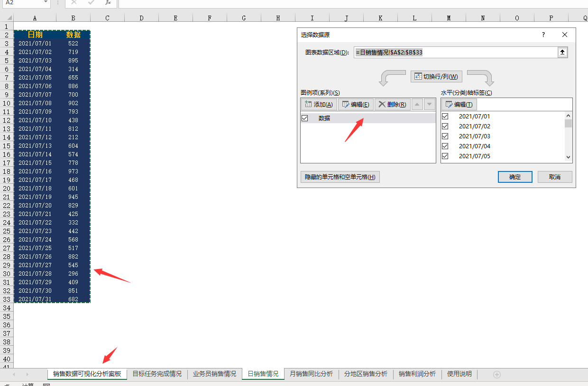Image resolution: width=588 pixels, height=386 pixels.
Task: Click 编辑(E) to edit the series
Action: coord(356,105)
